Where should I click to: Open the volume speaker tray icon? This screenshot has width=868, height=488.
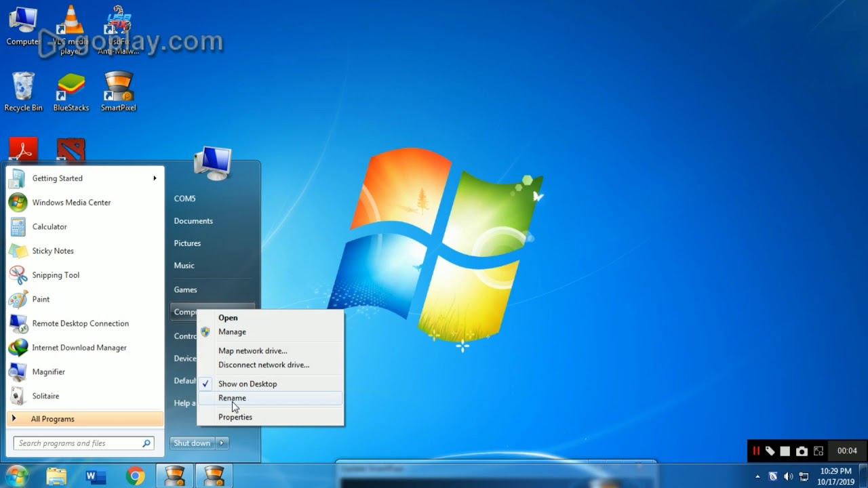(x=788, y=476)
